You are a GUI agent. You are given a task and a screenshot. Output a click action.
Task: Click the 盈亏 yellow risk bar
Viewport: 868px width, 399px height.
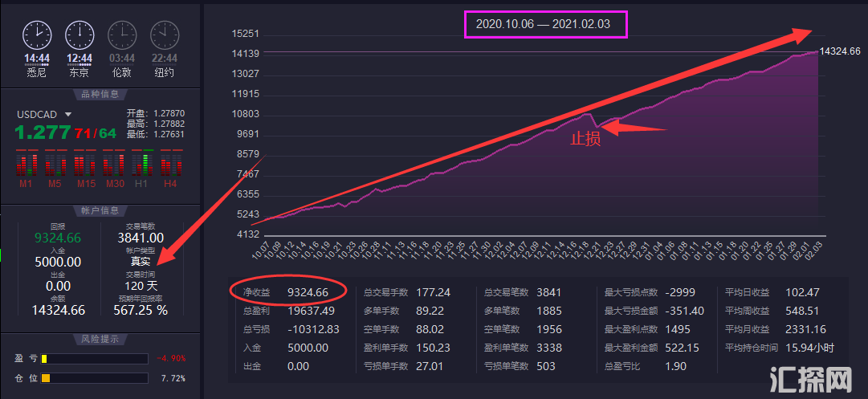click(95, 358)
